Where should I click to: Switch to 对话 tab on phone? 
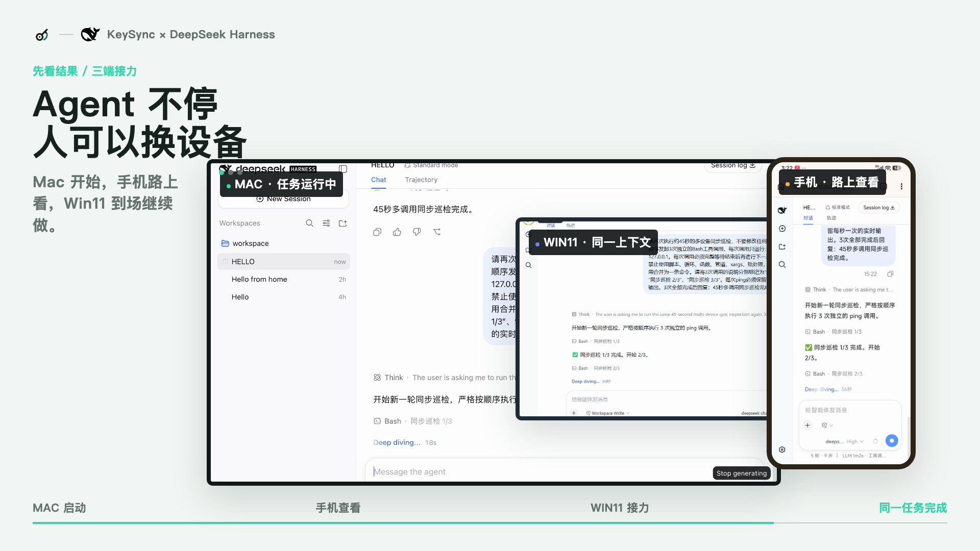click(808, 218)
